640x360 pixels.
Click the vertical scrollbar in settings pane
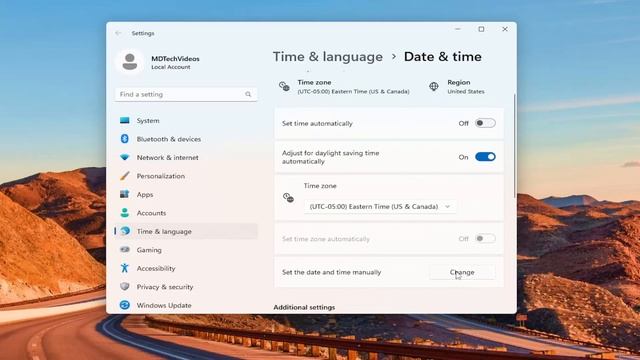pos(515,146)
